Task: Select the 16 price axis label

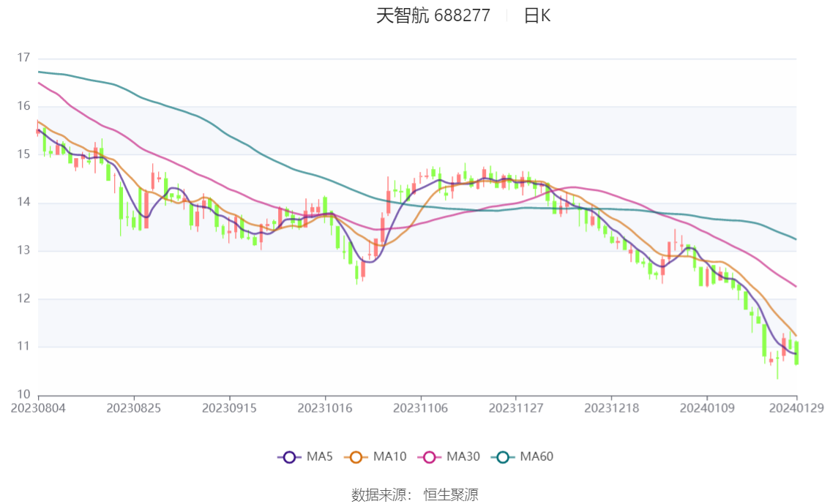Action: coord(23,106)
